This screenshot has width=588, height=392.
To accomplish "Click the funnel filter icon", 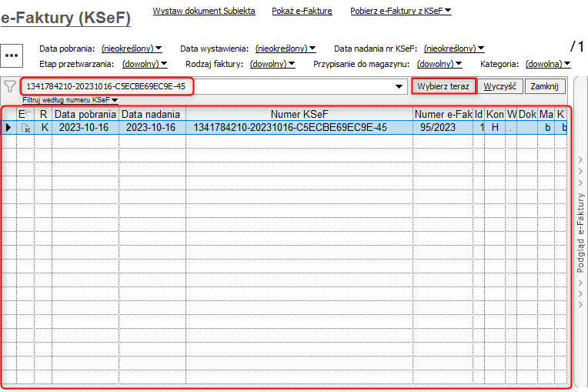I will 10,87.
